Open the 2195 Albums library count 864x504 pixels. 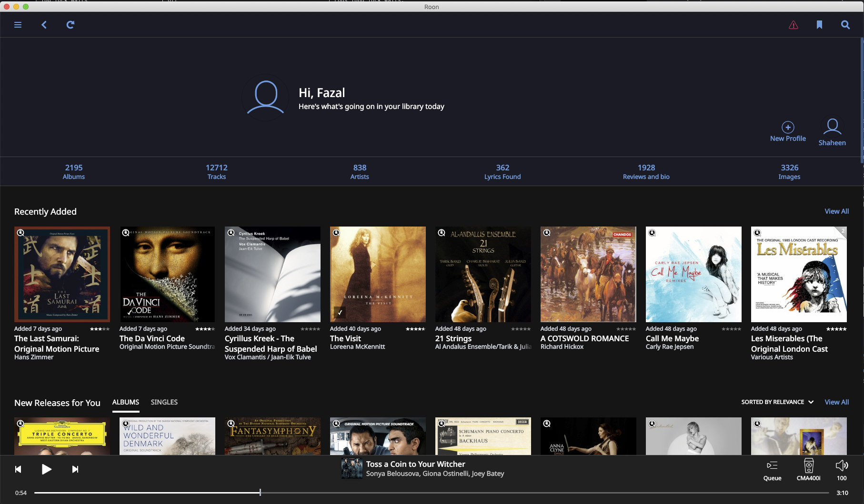coord(74,172)
